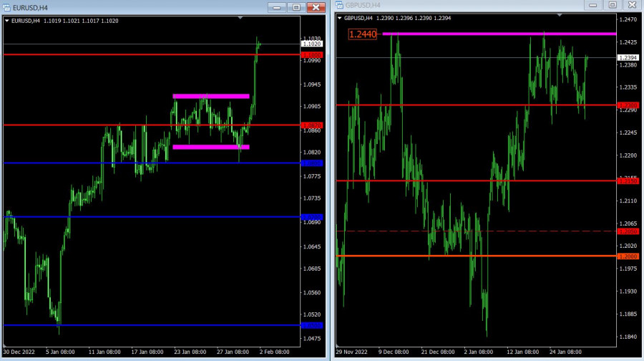Viewport: 644px width, 361px height.
Task: Click the 1.1840 value on GBPUSD price axis
Action: coord(628,337)
